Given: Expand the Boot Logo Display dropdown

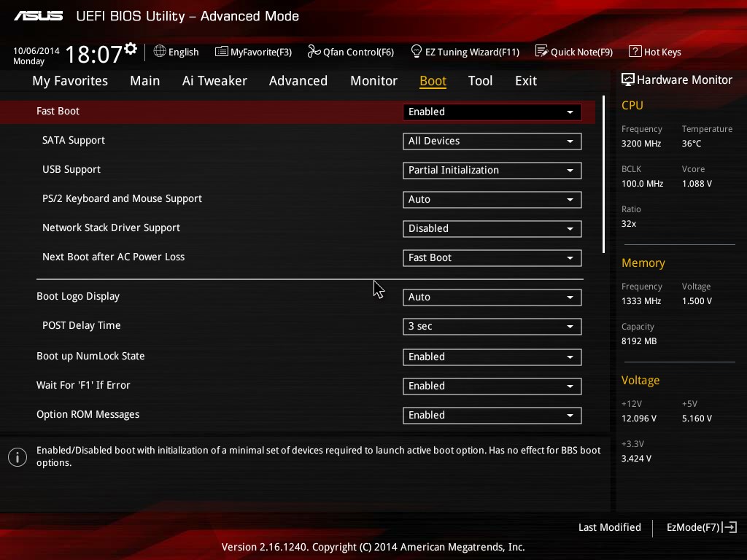Looking at the screenshot, I should pyautogui.click(x=492, y=297).
